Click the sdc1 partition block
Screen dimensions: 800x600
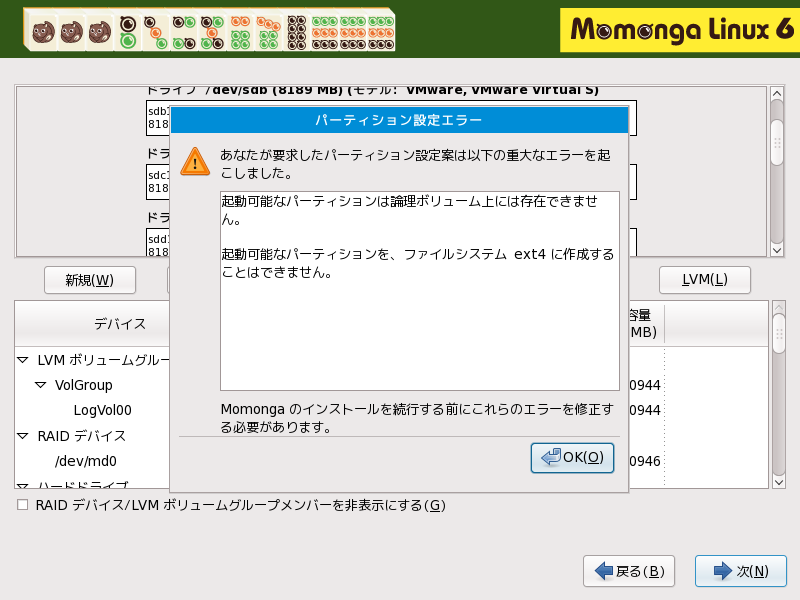pyautogui.click(x=158, y=182)
